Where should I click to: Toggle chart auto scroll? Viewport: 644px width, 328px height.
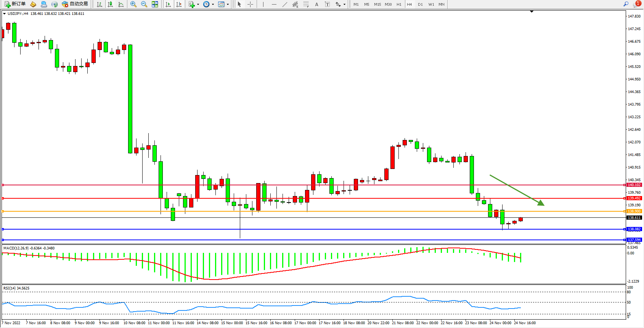pyautogui.click(x=168, y=4)
